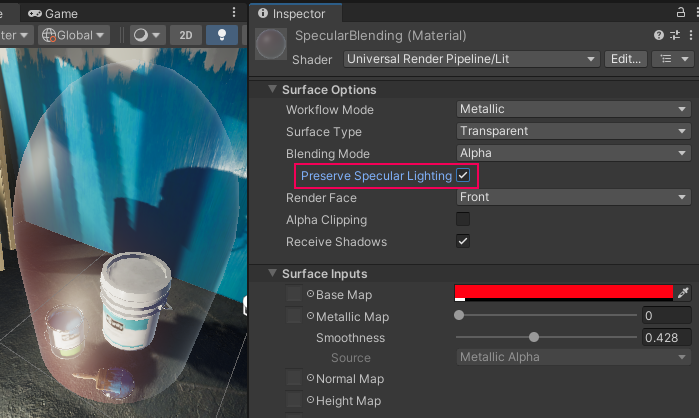The height and width of the screenshot is (418, 699).
Task: Select the Inspector tab
Action: tap(297, 14)
